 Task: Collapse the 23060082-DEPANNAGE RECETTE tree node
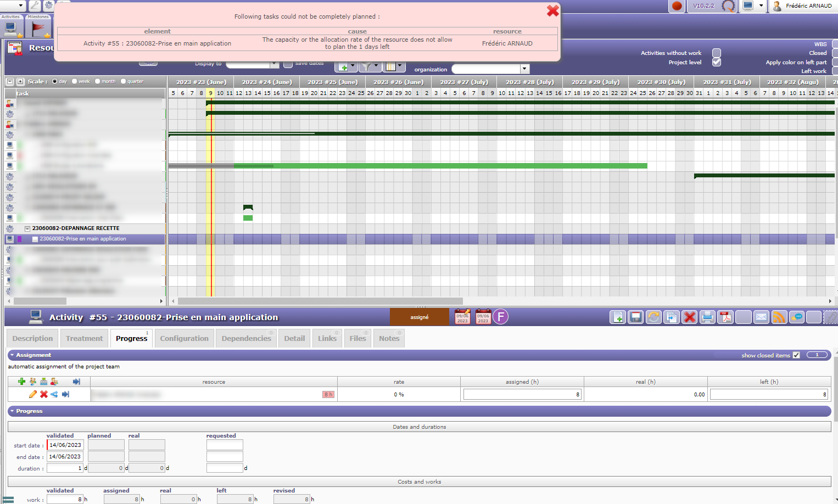coord(27,228)
